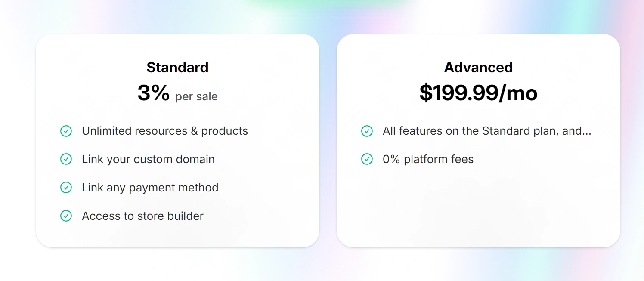The image size is (644, 281).
Task: Click "All features on the Standard plan, and..." text
Action: (487, 131)
